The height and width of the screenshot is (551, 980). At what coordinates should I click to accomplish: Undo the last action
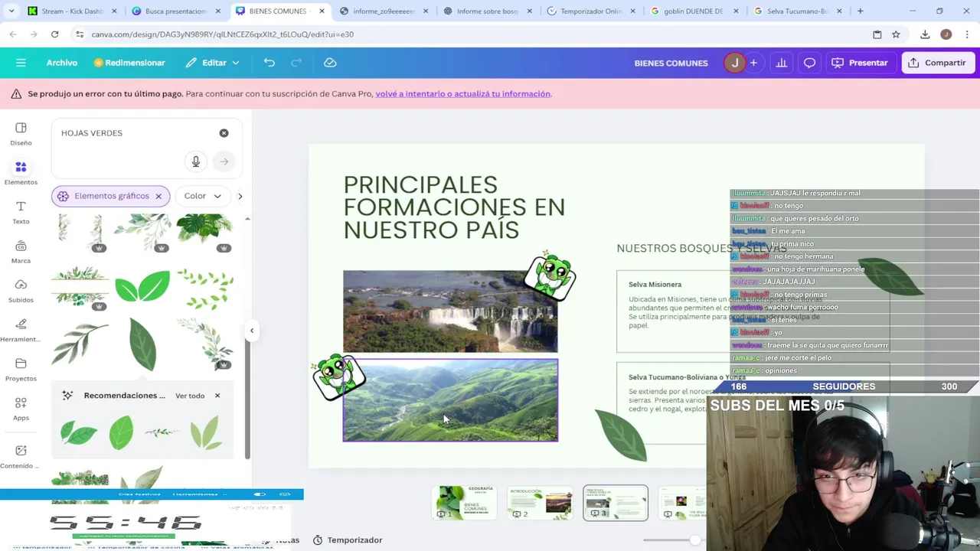[269, 63]
